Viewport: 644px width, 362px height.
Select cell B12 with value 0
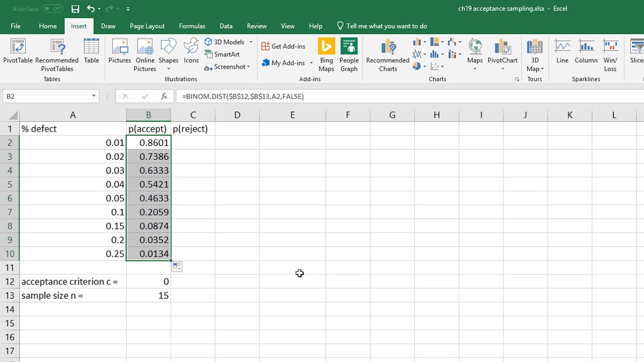click(148, 282)
